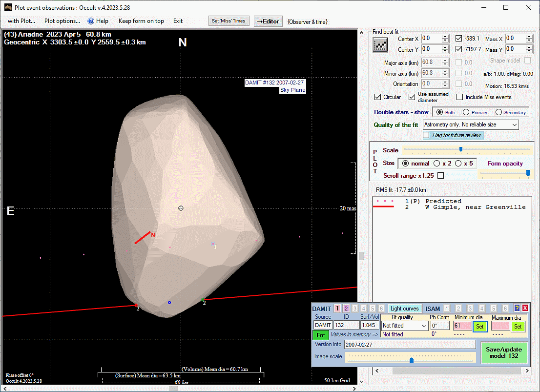Open the DAMIT panel help icon
Screen dimensions: 540x392
pyautogui.click(x=517, y=309)
